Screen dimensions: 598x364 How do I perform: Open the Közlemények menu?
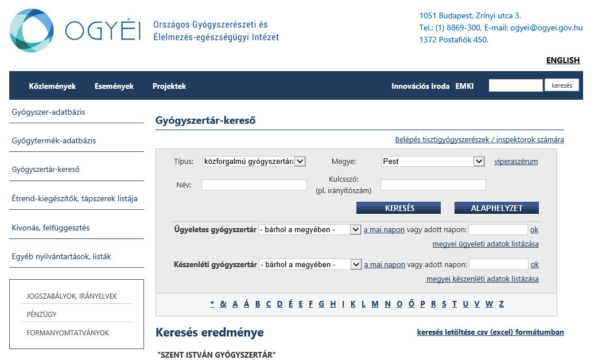(52, 86)
